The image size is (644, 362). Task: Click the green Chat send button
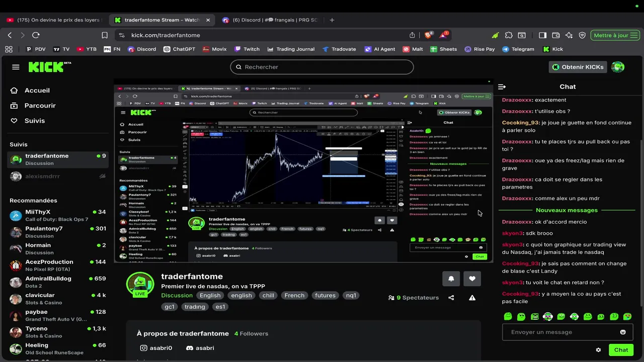(621, 350)
